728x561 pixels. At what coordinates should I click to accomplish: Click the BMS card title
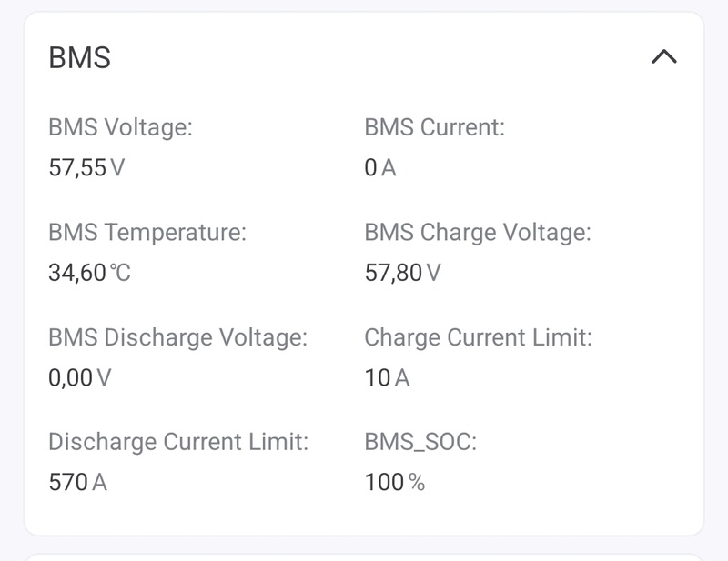point(79,57)
